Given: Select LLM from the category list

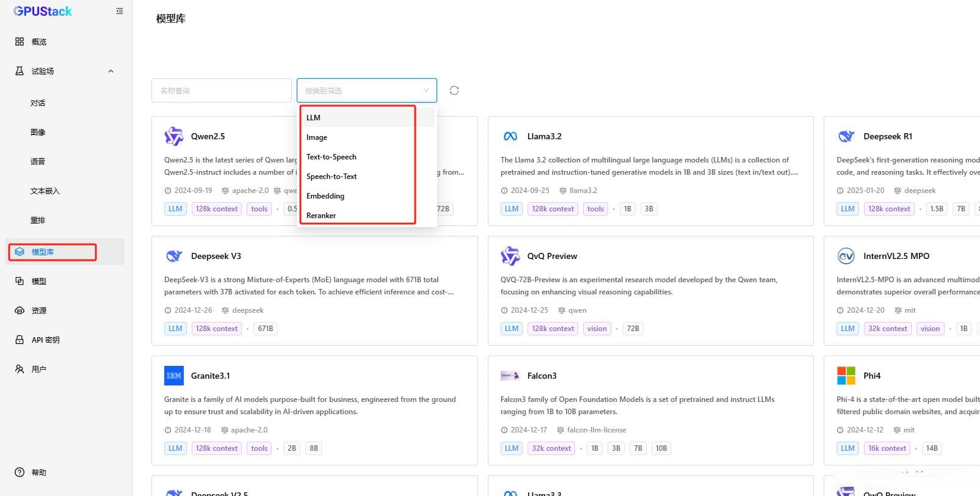Looking at the screenshot, I should (x=367, y=117).
